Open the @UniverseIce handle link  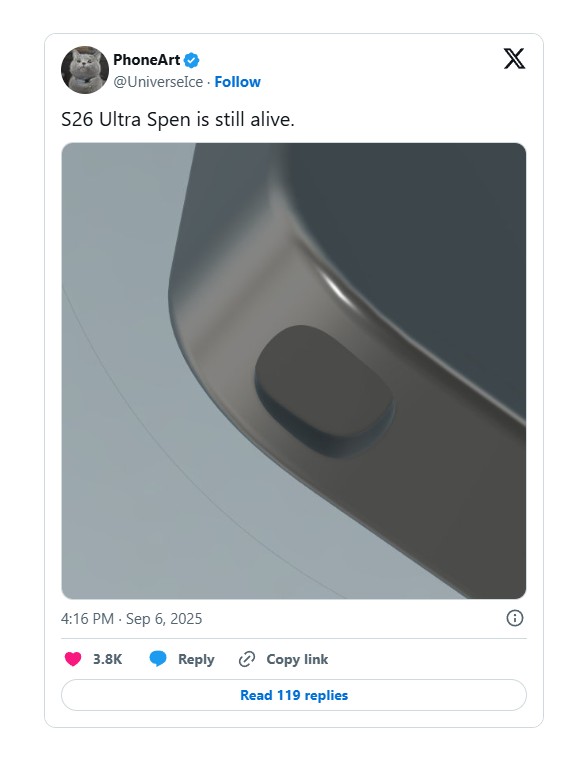[158, 82]
